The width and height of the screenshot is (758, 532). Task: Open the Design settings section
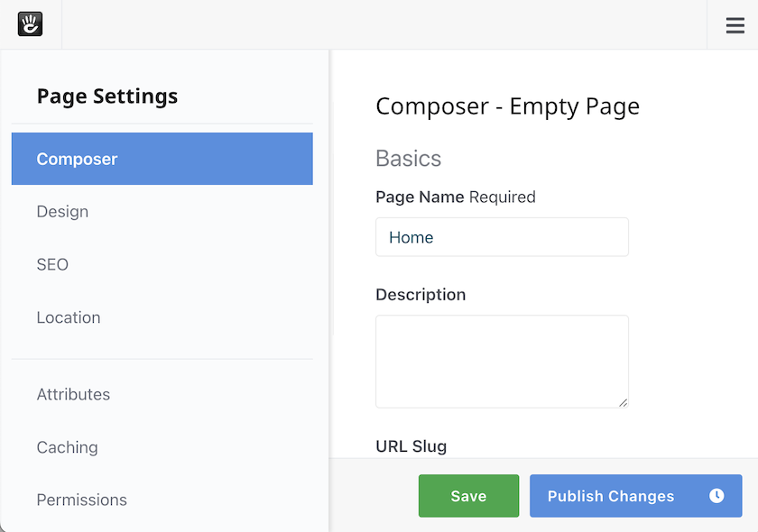[62, 211]
